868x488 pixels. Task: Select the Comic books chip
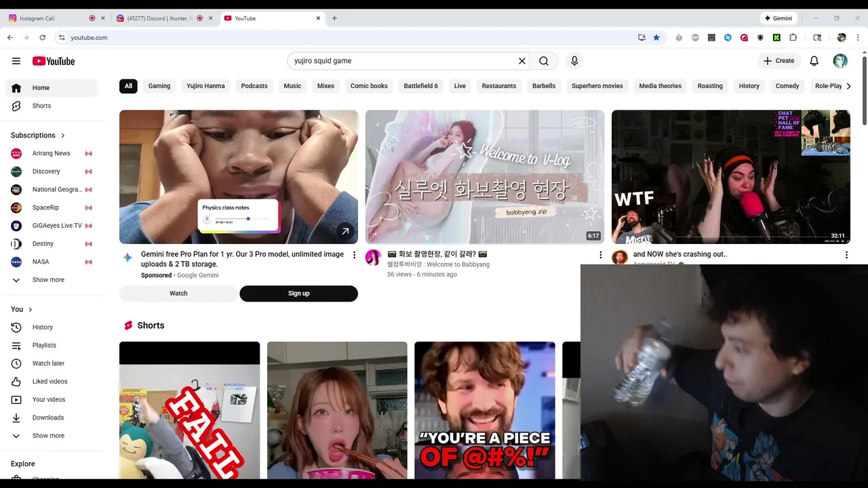coord(369,86)
